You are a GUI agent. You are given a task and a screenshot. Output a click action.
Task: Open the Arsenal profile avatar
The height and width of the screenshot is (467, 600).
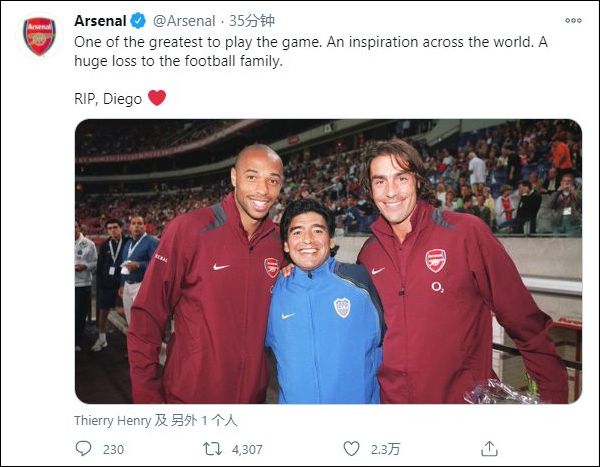click(39, 36)
